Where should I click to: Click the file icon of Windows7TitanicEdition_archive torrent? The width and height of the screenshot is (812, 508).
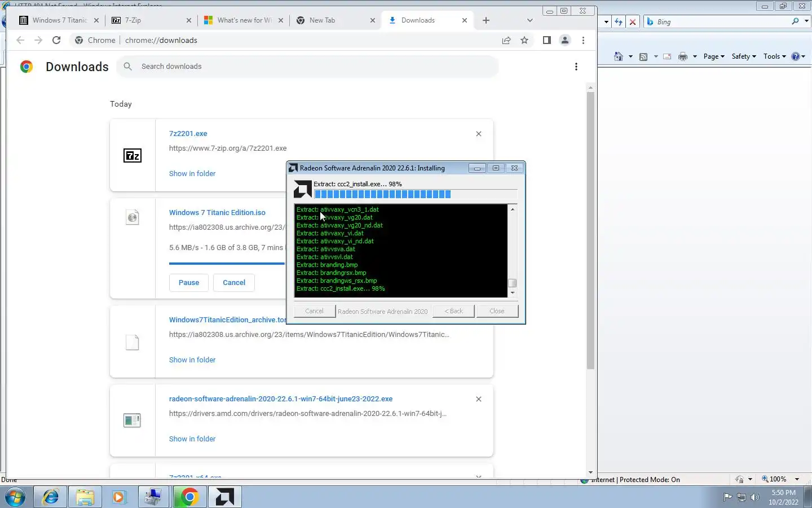(133, 342)
